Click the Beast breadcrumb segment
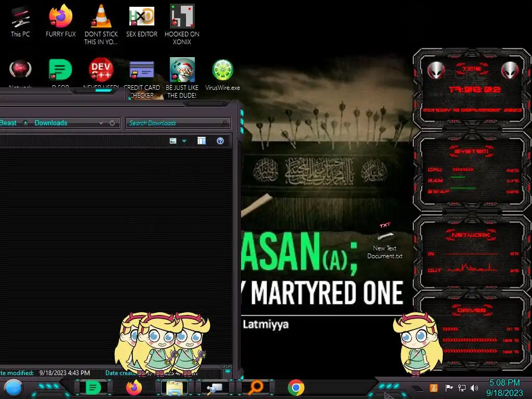The width and height of the screenshot is (532, 399). (x=8, y=123)
